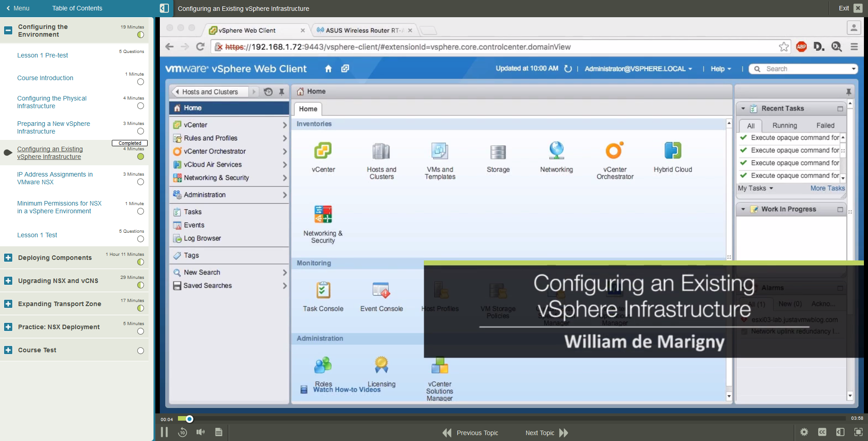
Task: Pin the Recent Tasks panel
Action: [849, 91]
